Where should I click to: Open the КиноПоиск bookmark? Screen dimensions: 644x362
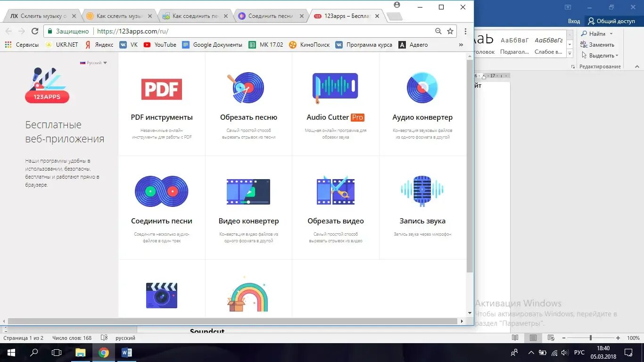[x=309, y=45]
